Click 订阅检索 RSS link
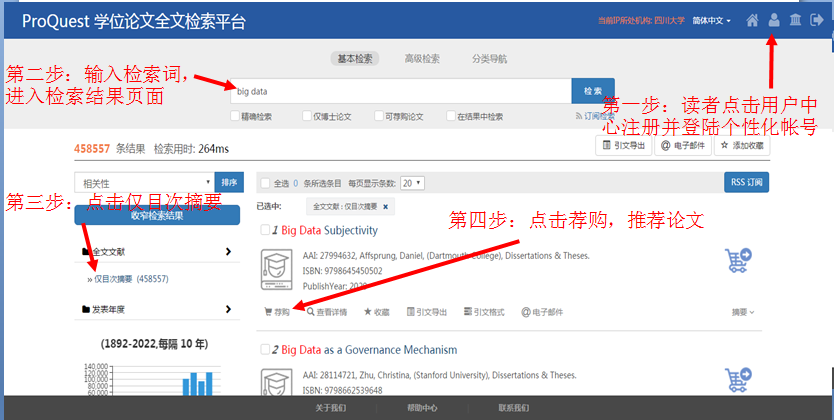 click(x=595, y=116)
